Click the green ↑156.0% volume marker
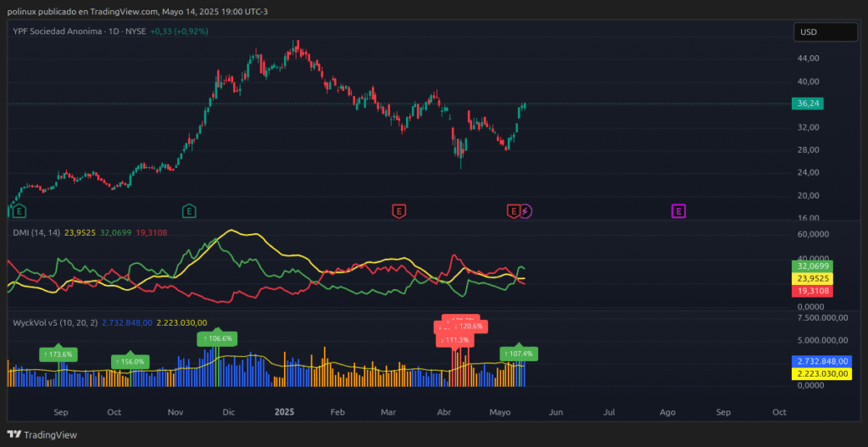Viewport: 868px width, 447px height. (x=130, y=362)
